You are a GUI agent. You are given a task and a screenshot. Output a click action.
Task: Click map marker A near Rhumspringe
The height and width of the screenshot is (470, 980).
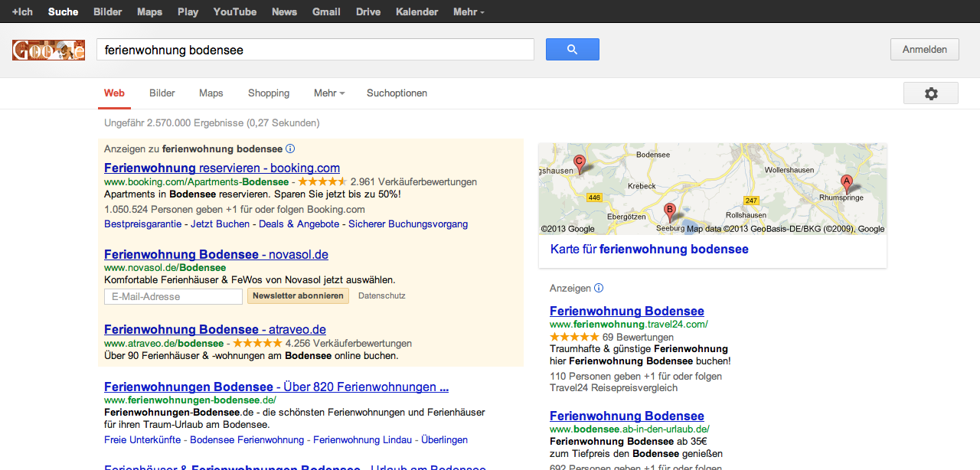[846, 183]
